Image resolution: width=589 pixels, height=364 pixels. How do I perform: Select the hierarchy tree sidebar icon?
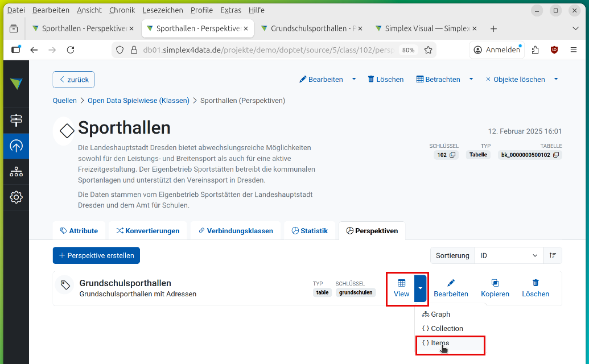(x=16, y=172)
